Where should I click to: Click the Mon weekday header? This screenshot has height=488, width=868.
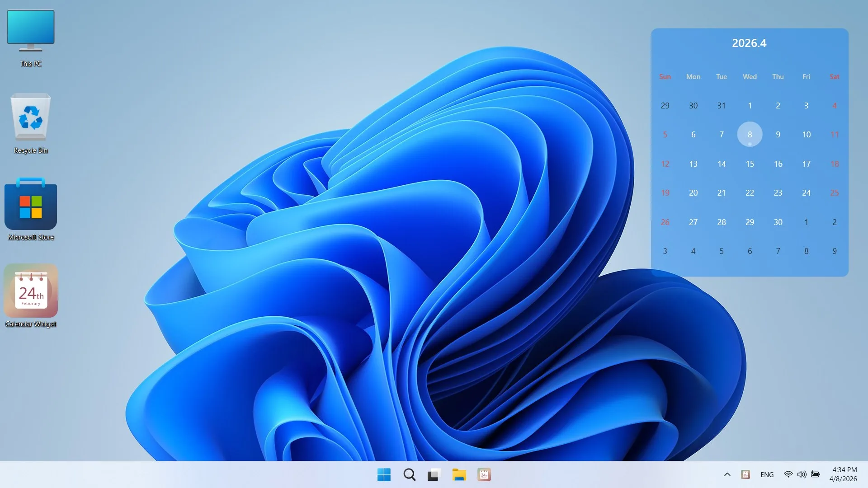point(693,76)
